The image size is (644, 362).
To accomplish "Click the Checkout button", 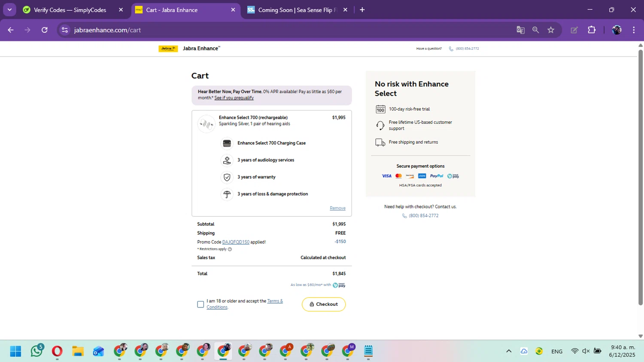I will click(324, 304).
